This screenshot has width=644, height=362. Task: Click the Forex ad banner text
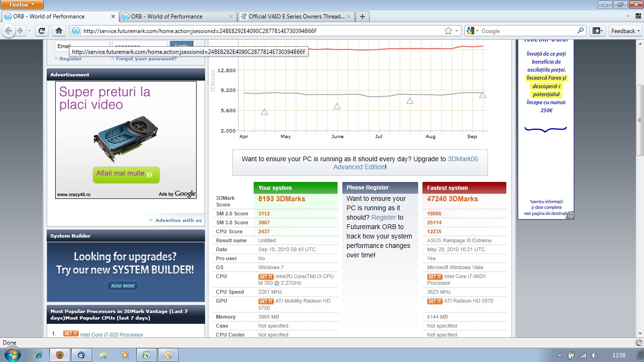[546, 82]
